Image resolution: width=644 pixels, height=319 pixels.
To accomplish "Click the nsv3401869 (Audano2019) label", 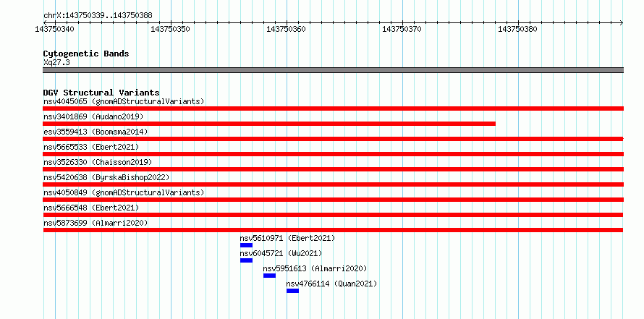I will 93,116.
